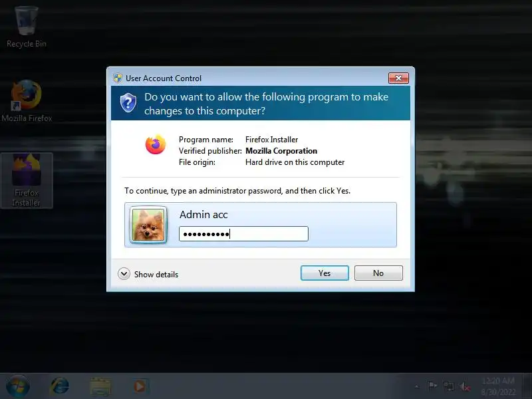The width and height of the screenshot is (532, 399).
Task: Select the Recycle Bin desktop icon
Action: 27,27
